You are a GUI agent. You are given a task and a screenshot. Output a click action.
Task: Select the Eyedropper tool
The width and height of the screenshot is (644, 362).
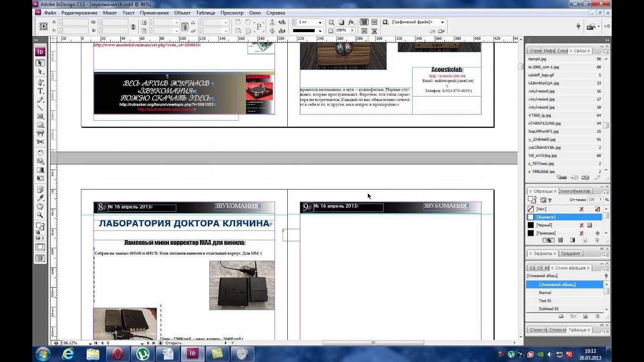click(40, 198)
